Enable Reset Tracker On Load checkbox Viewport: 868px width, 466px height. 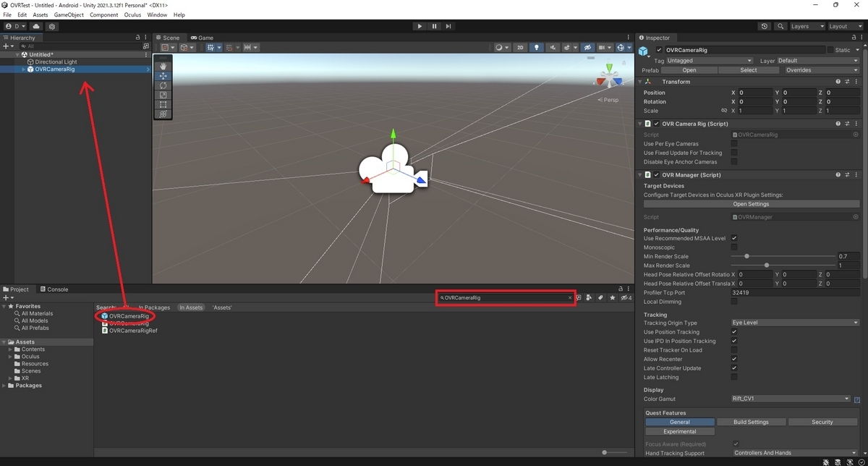click(x=734, y=350)
